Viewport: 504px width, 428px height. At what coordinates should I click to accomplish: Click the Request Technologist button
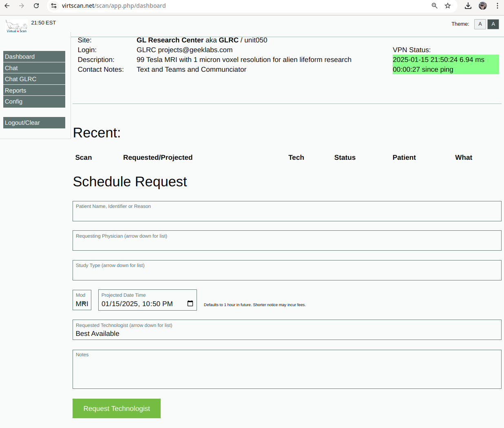[x=117, y=408]
